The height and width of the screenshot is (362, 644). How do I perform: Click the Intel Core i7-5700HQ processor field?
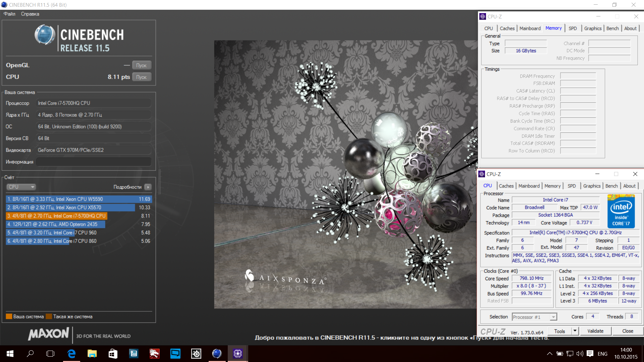click(x=94, y=103)
